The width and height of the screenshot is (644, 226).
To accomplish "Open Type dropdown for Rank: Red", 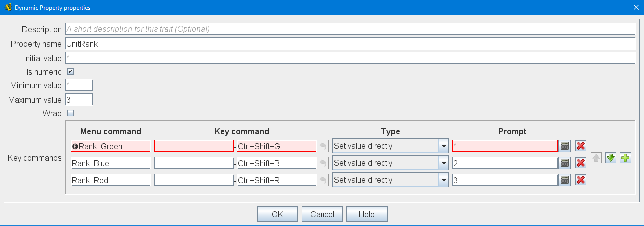I will 443,180.
